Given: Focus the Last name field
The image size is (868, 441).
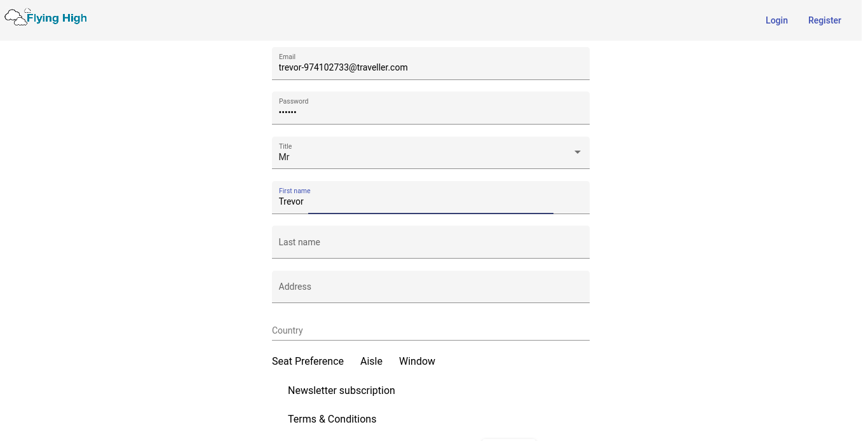Looking at the screenshot, I should (x=430, y=242).
